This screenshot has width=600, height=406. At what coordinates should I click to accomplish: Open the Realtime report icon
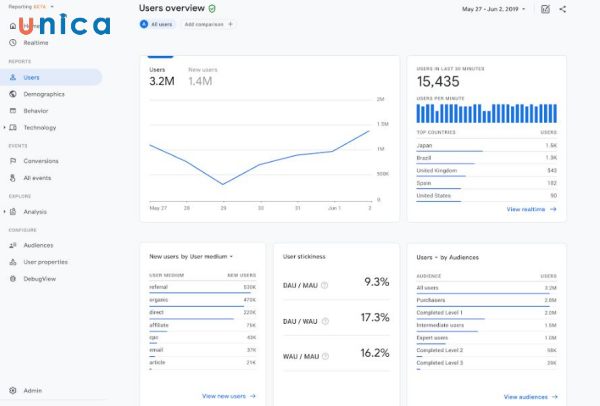tap(13, 42)
